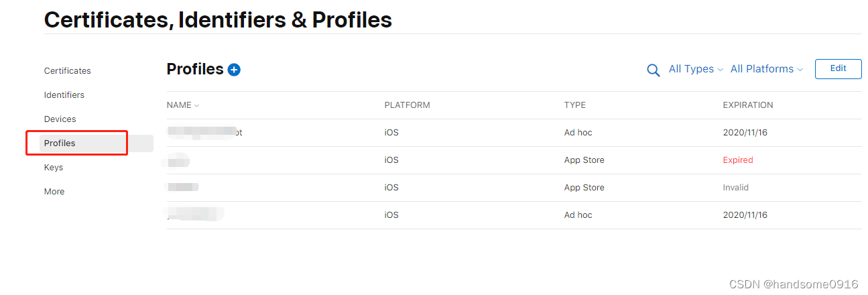Open the All Platforms filter dropdown
The image size is (868, 295).
(766, 69)
